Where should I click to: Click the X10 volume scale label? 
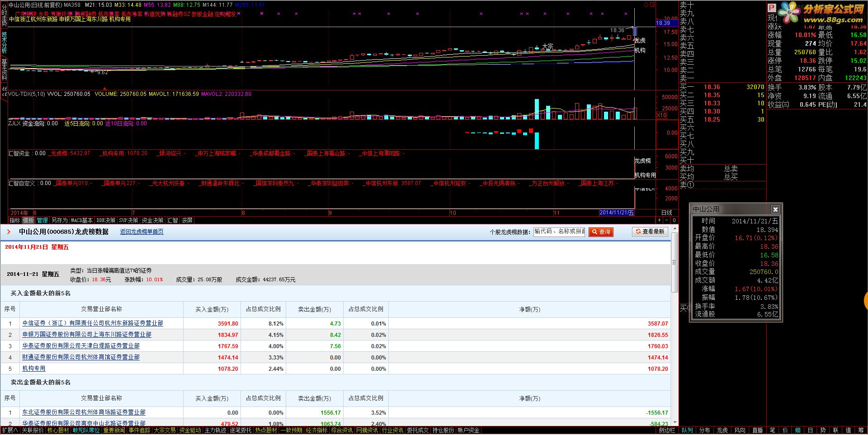click(661, 115)
